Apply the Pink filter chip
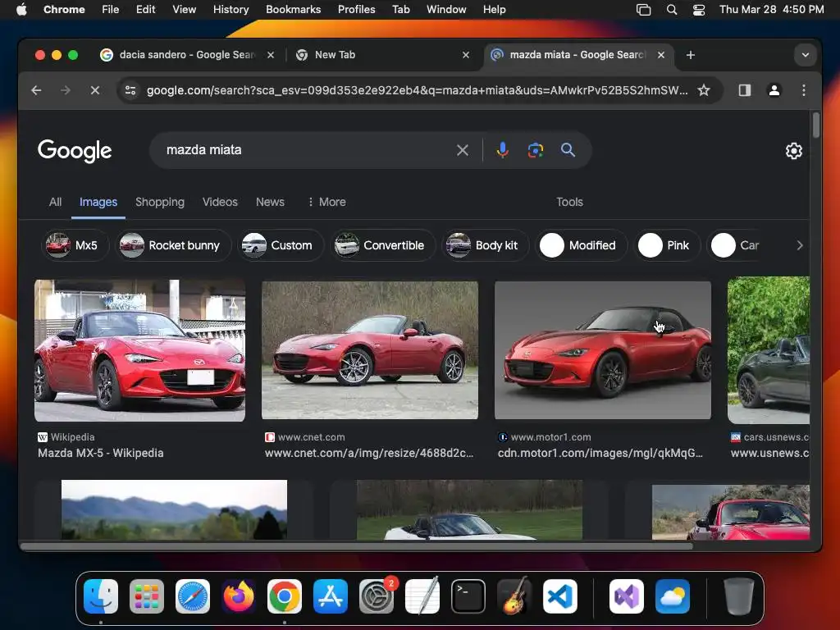The image size is (840, 630). point(667,245)
